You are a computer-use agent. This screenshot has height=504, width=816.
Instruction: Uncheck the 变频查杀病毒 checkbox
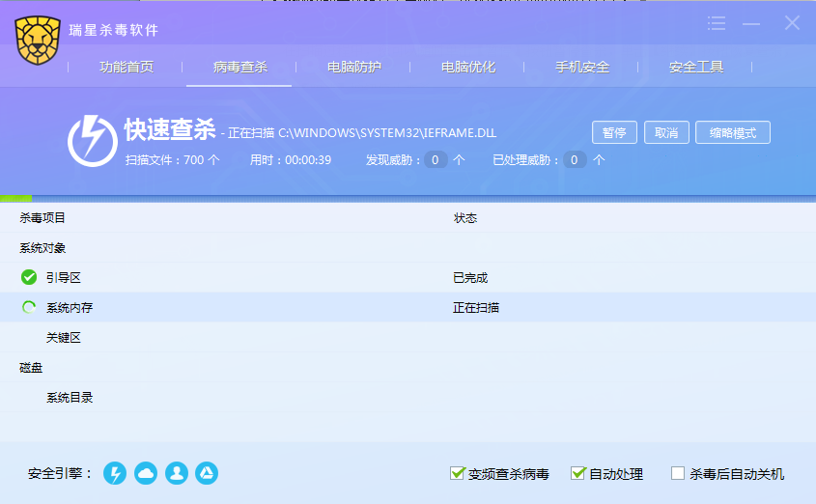(x=458, y=473)
